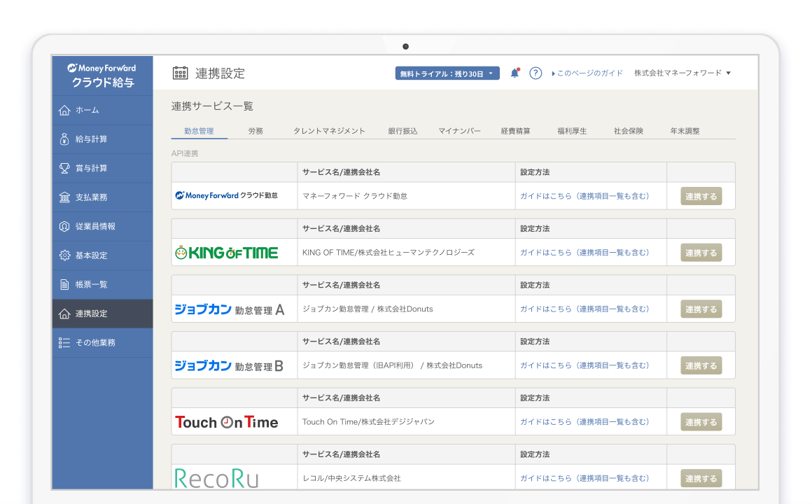The width and height of the screenshot is (812, 504).
Task: Click the 従業員情報 person icon
Action: coord(64,226)
